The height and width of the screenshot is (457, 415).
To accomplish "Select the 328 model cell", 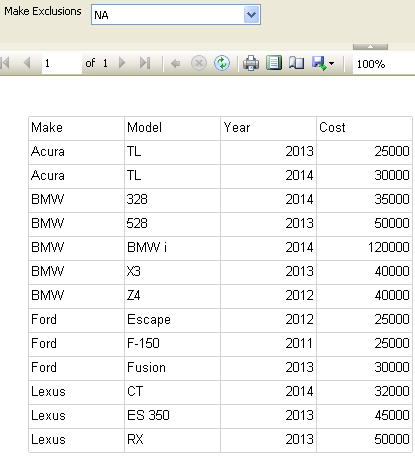I will (172, 200).
